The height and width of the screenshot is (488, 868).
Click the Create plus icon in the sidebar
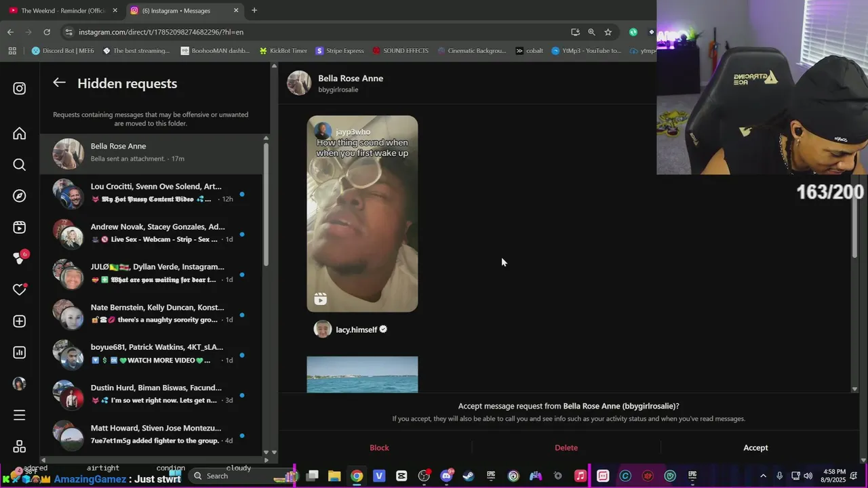(20, 321)
